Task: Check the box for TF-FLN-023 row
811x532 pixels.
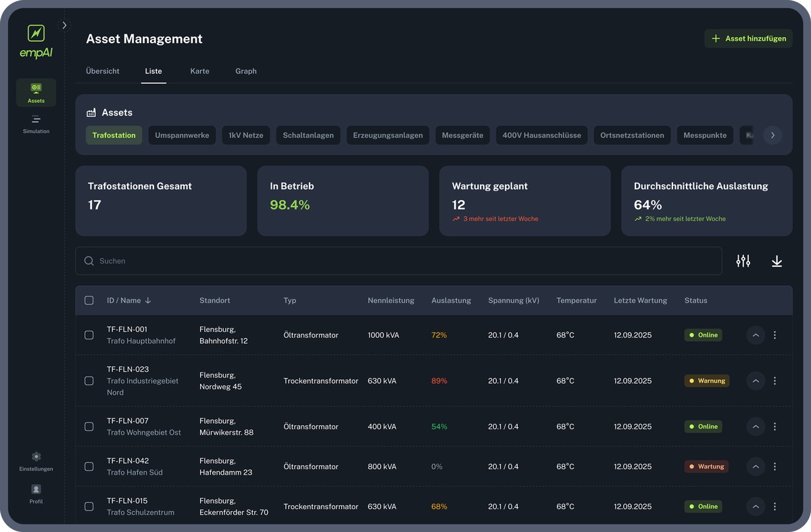Action: (x=89, y=381)
